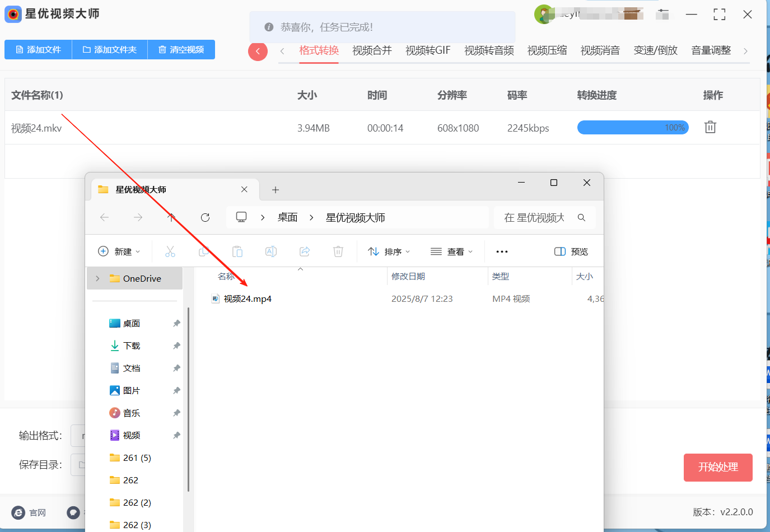This screenshot has width=770, height=532.
Task: Open the 排序 sort dropdown
Action: 389,251
